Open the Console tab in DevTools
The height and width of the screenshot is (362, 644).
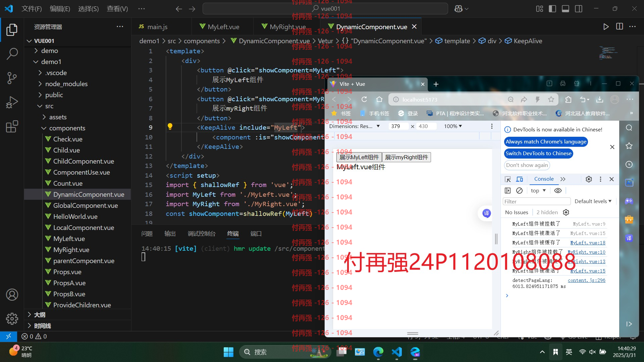544,179
